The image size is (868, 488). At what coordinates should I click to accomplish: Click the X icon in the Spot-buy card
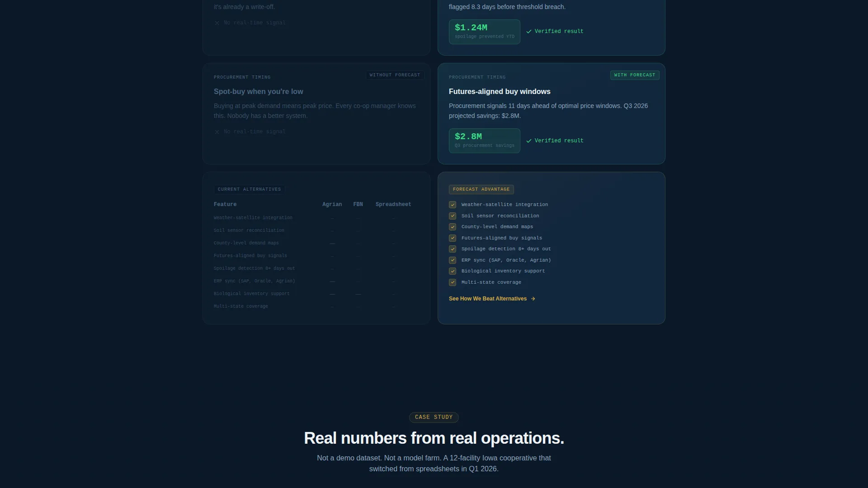tap(217, 132)
